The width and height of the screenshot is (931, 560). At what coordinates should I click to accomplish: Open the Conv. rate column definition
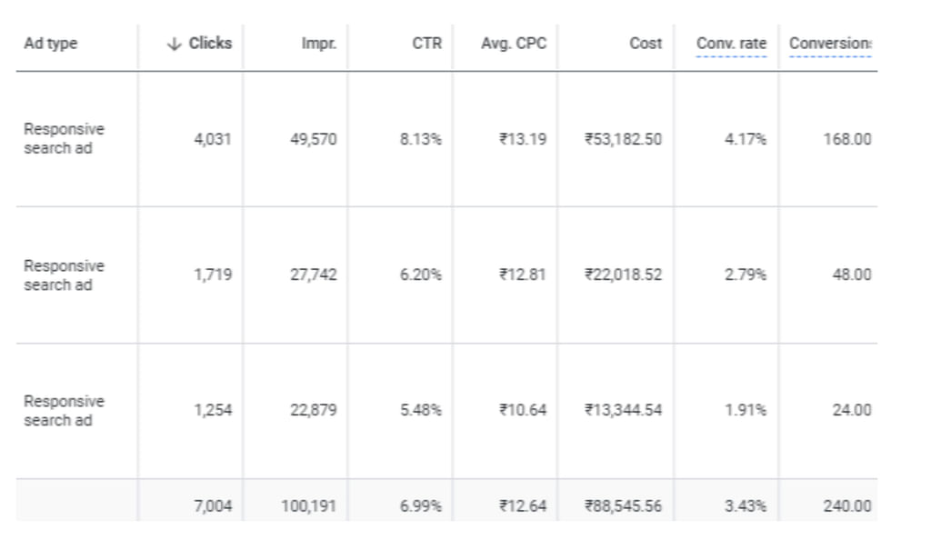tap(731, 44)
